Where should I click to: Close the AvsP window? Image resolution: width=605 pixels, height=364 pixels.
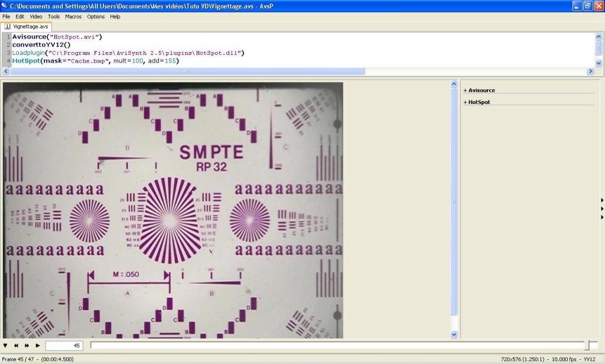pyautogui.click(x=599, y=6)
